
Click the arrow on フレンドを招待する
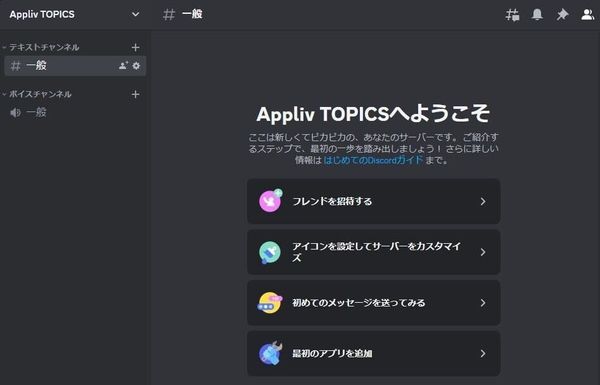click(x=483, y=201)
